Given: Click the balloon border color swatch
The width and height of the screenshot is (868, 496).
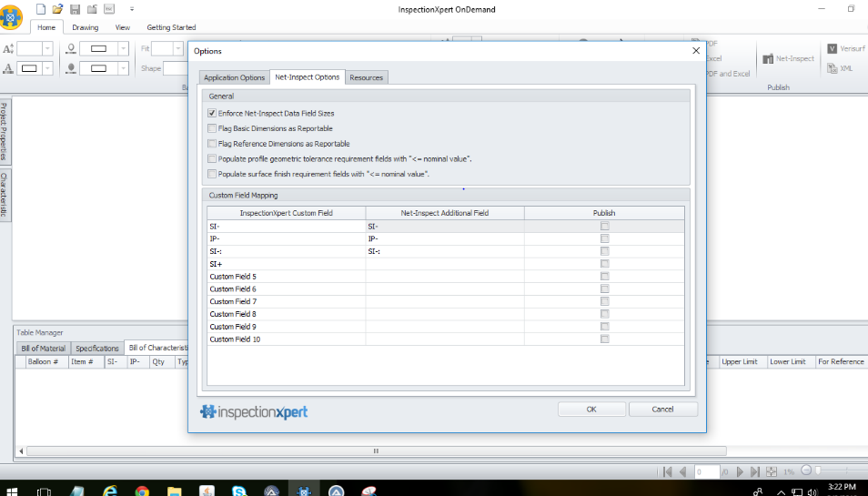Looking at the screenshot, I should coord(98,49).
